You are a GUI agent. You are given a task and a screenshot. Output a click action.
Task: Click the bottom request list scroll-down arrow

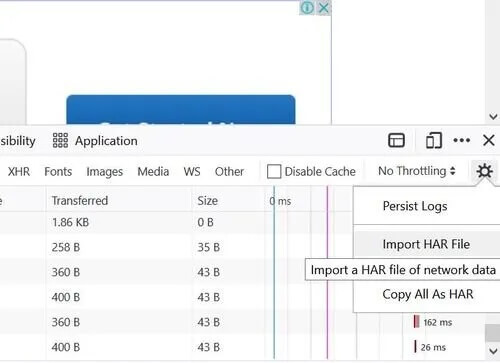point(493,351)
